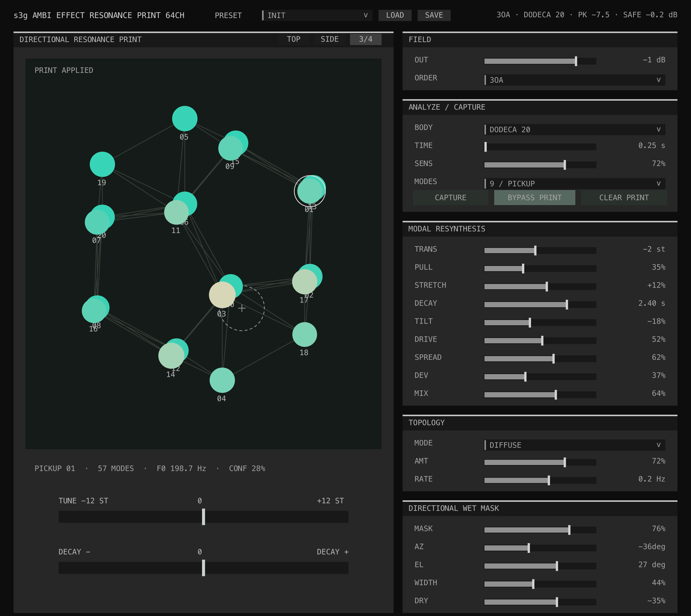Select pickup node 05 in the resonance view
The width and height of the screenshot is (691, 616).
pyautogui.click(x=185, y=118)
